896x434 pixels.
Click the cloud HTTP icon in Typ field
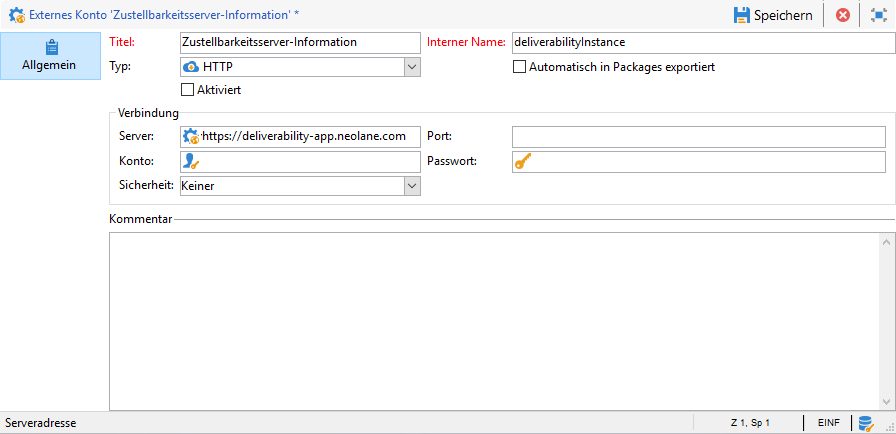tap(190, 67)
